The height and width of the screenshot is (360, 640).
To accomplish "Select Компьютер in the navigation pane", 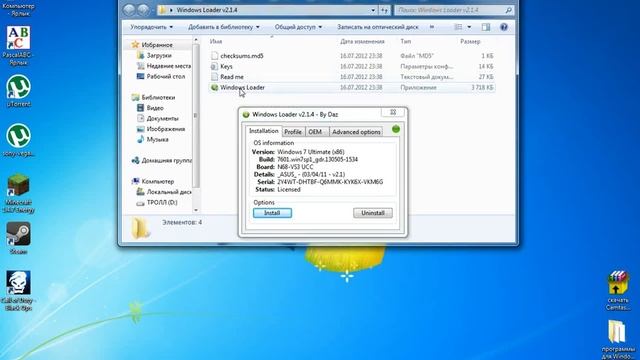I will tap(157, 181).
